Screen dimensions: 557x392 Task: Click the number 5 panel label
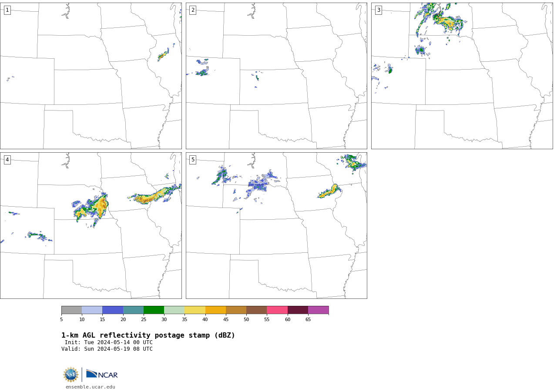click(x=193, y=160)
